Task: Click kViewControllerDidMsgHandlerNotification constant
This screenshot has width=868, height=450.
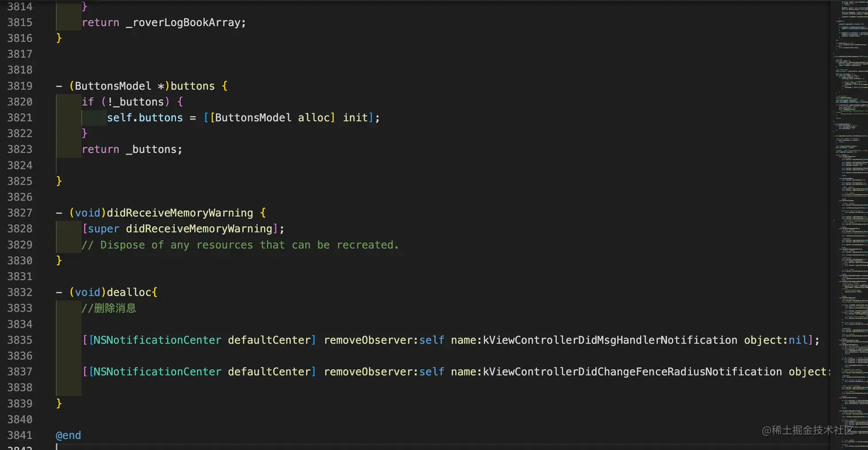Action: pyautogui.click(x=610, y=340)
